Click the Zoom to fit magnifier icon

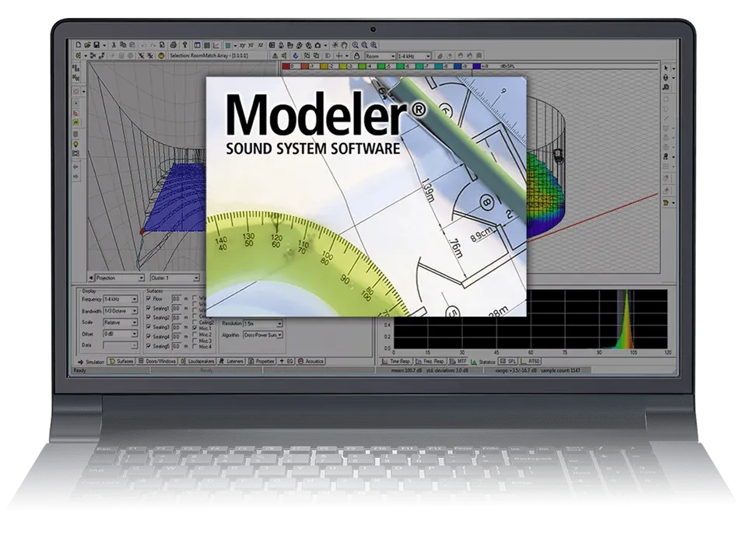coord(373,45)
